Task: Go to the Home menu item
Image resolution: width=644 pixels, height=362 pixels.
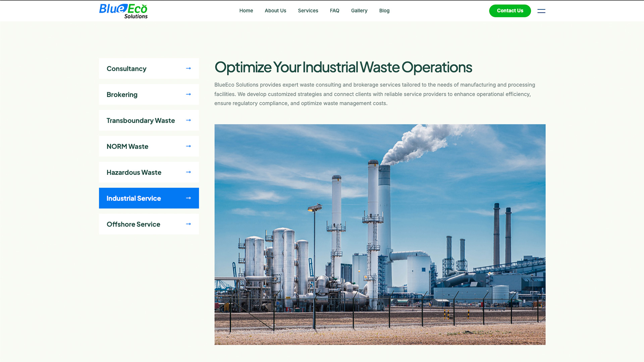Action: (246, 11)
